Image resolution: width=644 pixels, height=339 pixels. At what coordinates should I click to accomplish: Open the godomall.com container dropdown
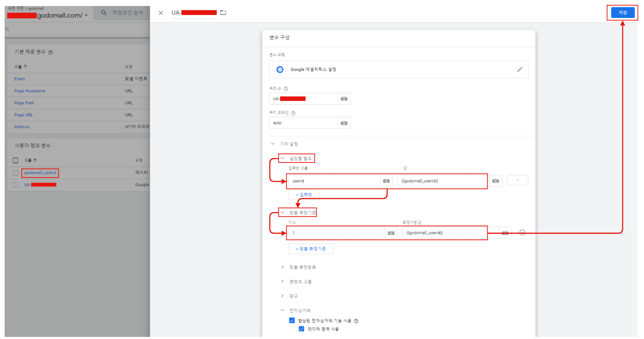click(x=86, y=15)
